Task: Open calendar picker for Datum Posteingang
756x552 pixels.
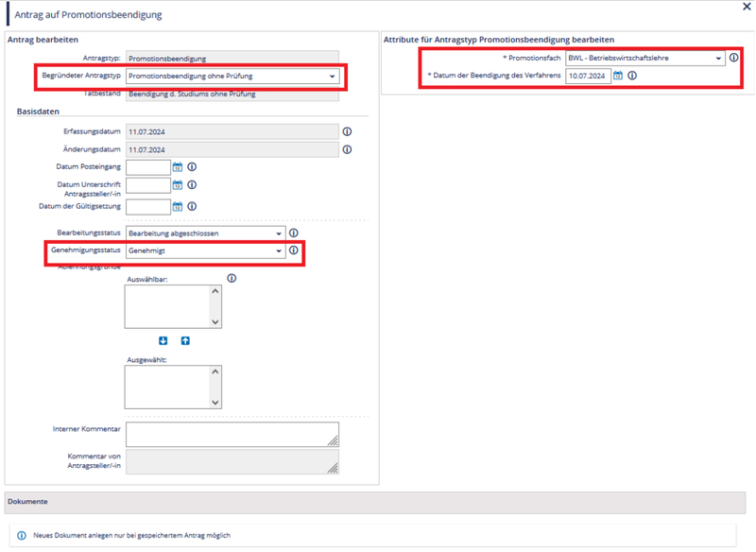Action: click(x=177, y=167)
